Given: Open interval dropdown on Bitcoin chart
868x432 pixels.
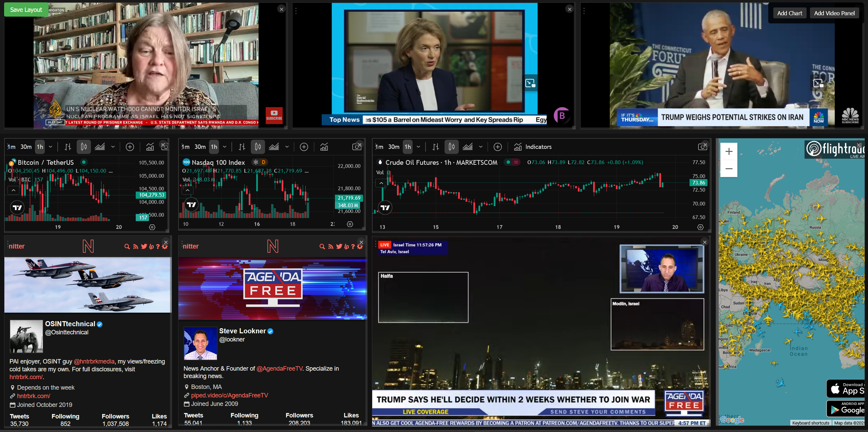Looking at the screenshot, I should 51,147.
